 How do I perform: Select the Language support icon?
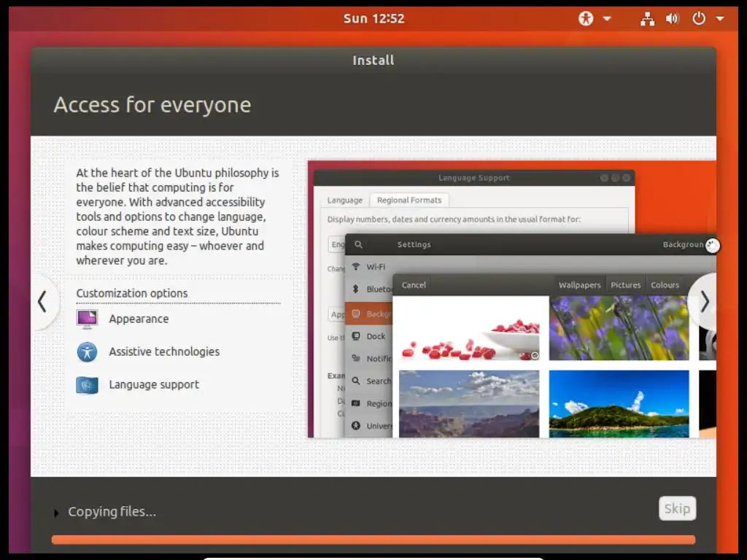pyautogui.click(x=88, y=385)
